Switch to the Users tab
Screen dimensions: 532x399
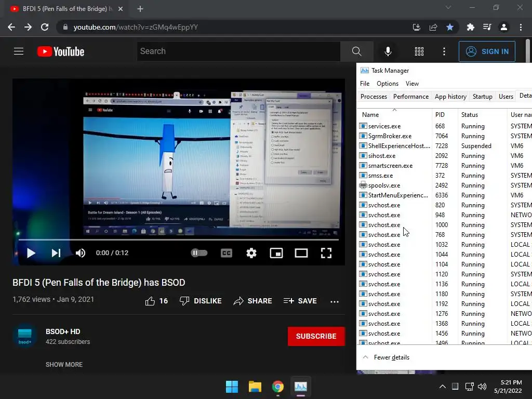(506, 97)
